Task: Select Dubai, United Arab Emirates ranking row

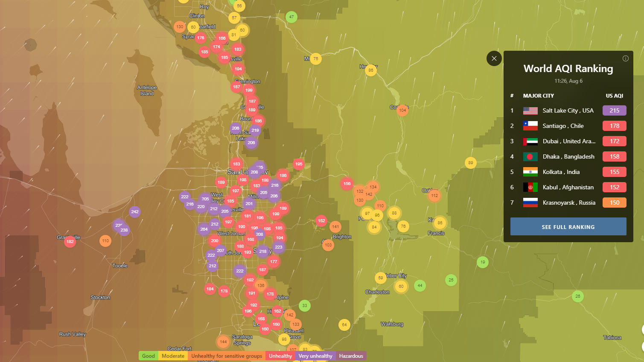Action: (568, 141)
